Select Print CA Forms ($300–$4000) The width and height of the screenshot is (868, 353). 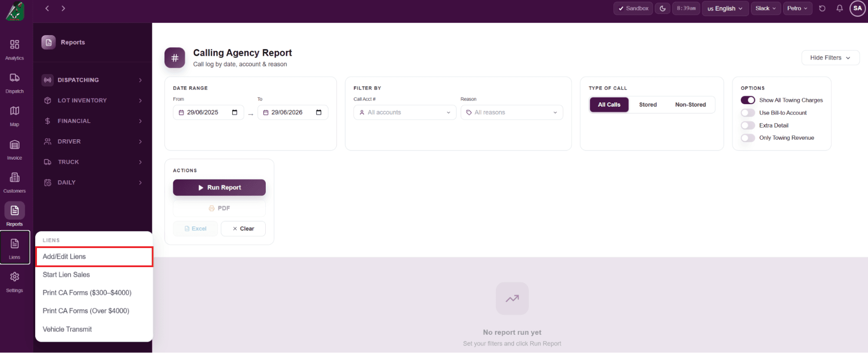tap(94, 293)
